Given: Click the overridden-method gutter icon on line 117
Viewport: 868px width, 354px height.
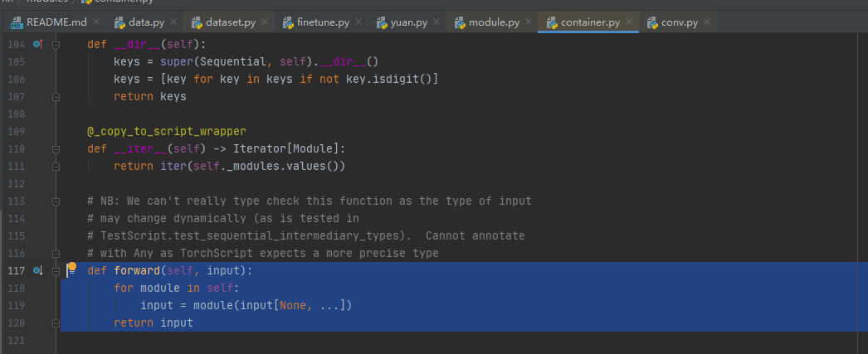Looking at the screenshot, I should [37, 270].
